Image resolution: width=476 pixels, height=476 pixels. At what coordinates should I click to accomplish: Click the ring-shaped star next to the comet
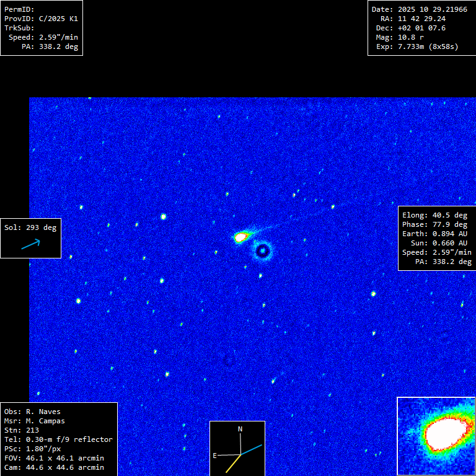(263, 251)
